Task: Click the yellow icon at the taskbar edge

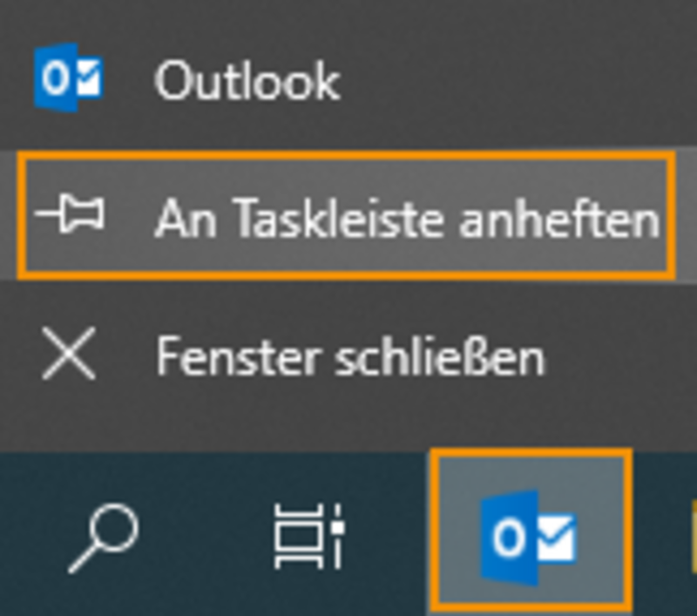Action: [694, 536]
